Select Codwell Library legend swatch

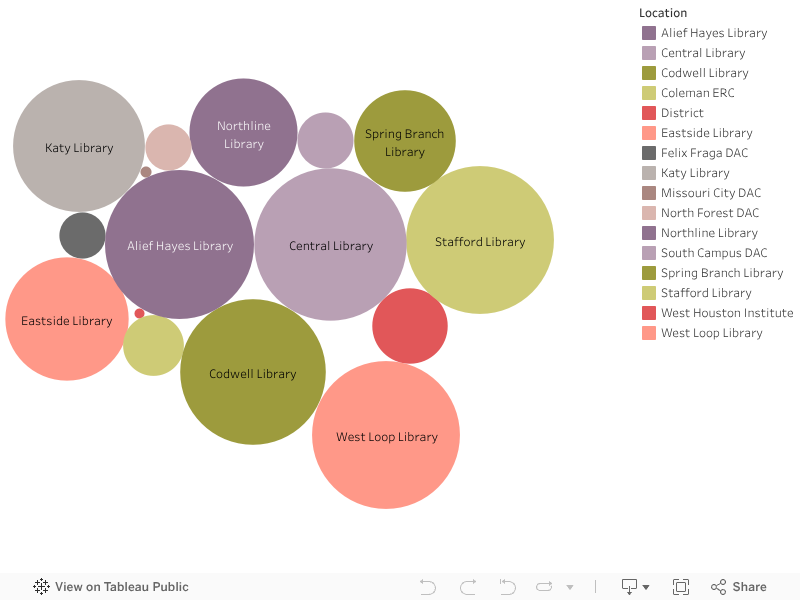(648, 73)
